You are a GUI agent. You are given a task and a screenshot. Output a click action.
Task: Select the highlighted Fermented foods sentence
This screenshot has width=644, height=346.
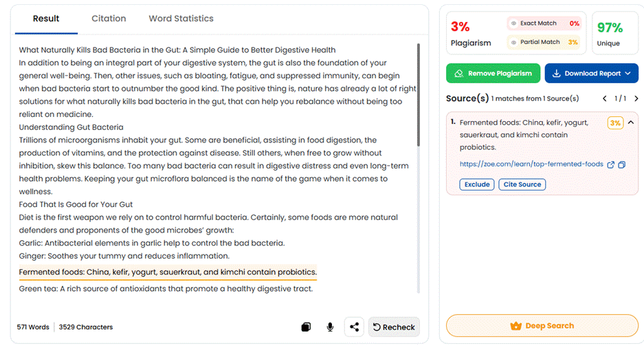point(168,272)
